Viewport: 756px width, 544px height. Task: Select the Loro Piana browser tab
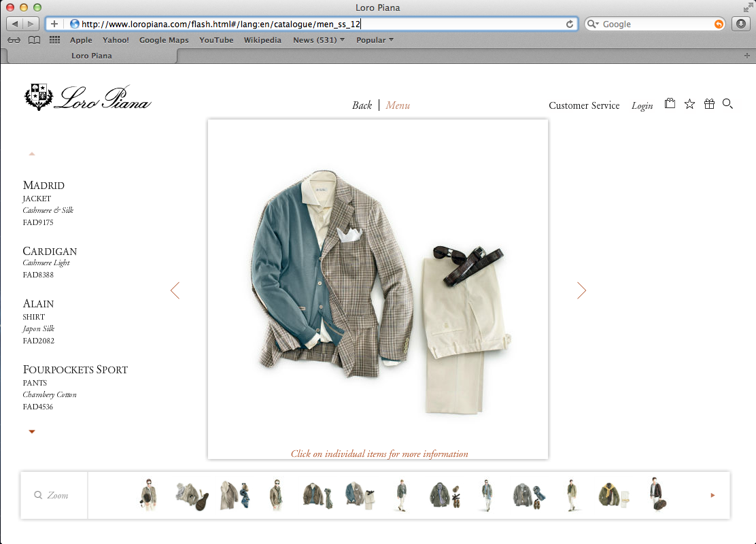point(92,56)
